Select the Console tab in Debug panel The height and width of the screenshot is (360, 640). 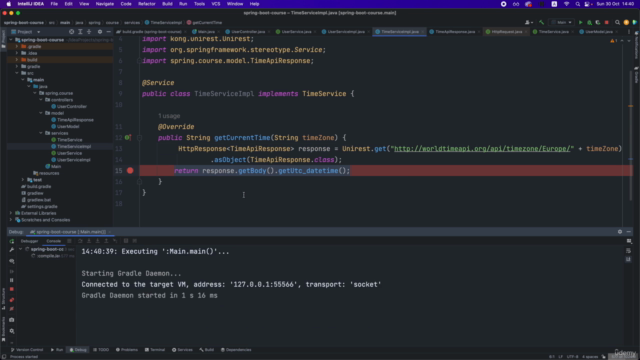pyautogui.click(x=53, y=241)
